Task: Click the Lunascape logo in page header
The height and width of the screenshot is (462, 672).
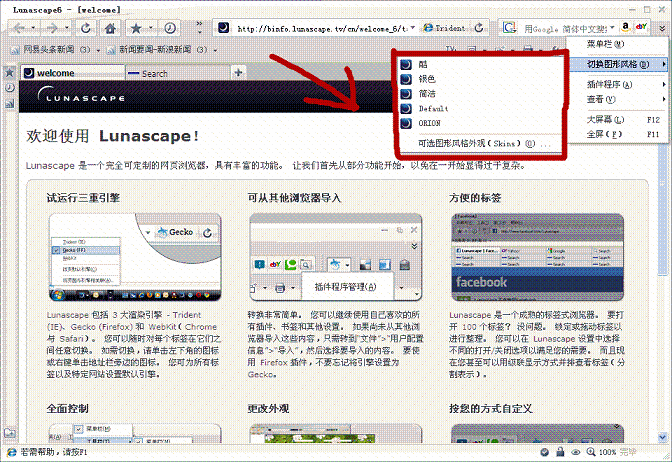Action: (81, 95)
